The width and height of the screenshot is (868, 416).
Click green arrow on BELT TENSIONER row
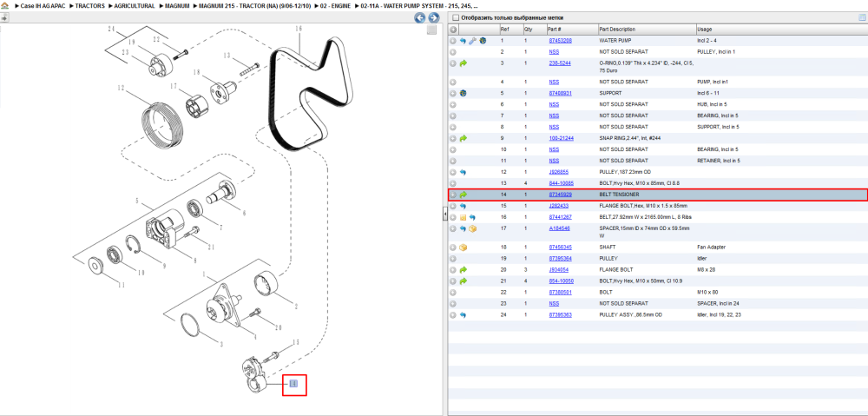coord(464,195)
